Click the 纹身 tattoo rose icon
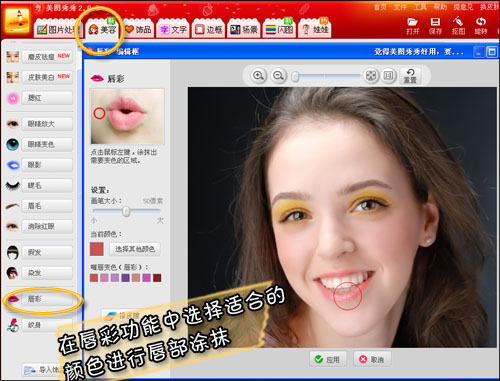 tap(13, 325)
